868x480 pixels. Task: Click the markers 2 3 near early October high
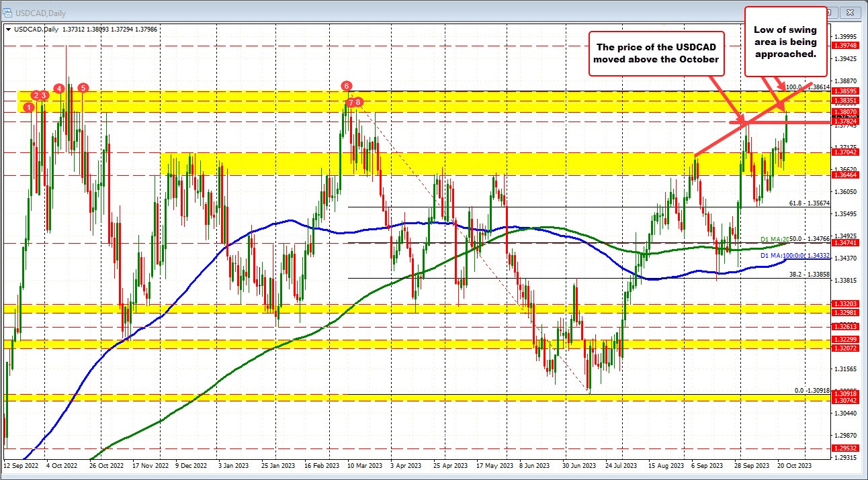coord(39,95)
